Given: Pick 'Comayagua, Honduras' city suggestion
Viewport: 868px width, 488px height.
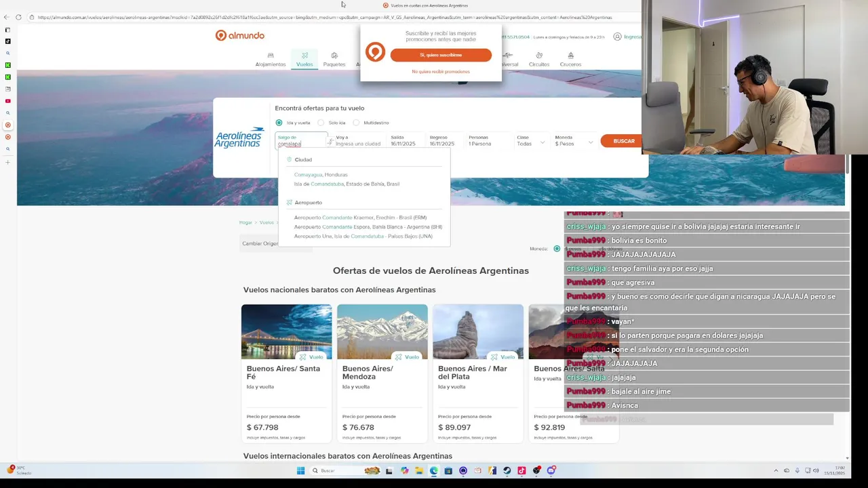Looking at the screenshot, I should pyautogui.click(x=321, y=174).
